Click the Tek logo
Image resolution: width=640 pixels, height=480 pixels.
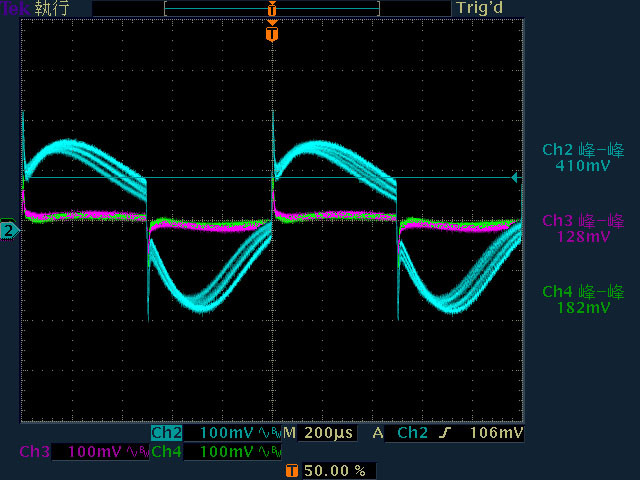pos(16,9)
